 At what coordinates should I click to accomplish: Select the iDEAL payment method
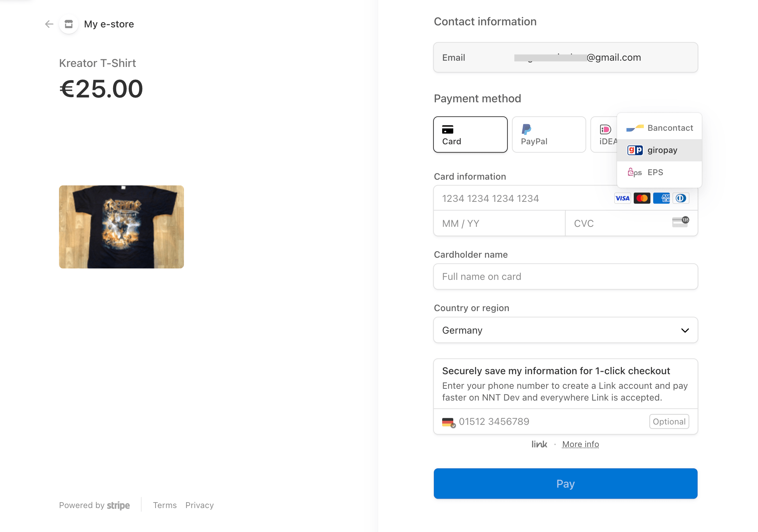pyautogui.click(x=606, y=135)
